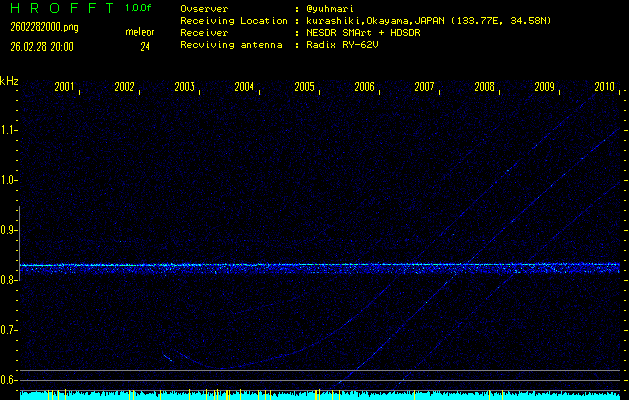This screenshot has width=629, height=400.
Task: Select the 0.6 frequency axis label
Action: coord(9,380)
